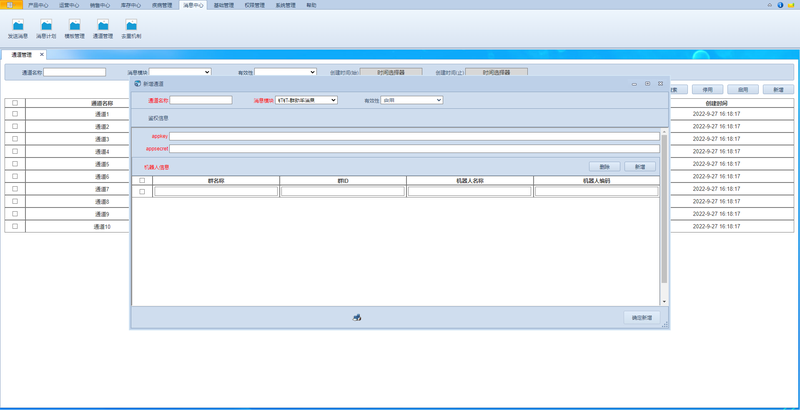Focus the 机器人编码 cell in the robot row
The height and width of the screenshot is (410, 800).
coord(596,191)
